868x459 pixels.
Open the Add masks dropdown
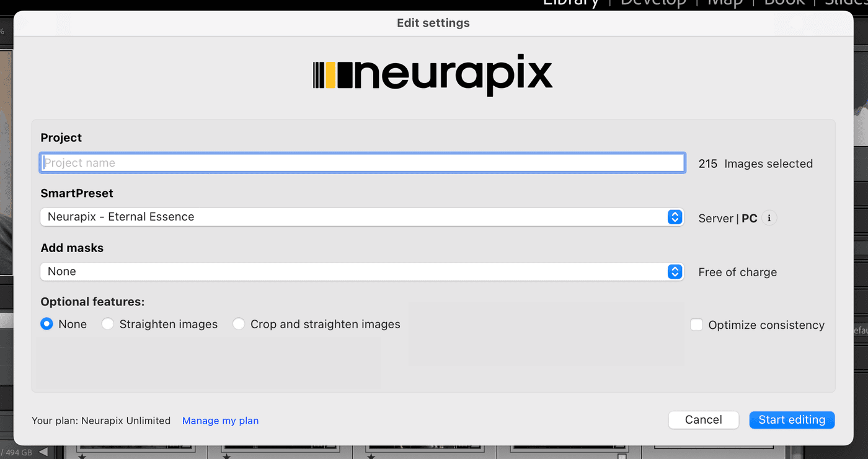tap(362, 271)
